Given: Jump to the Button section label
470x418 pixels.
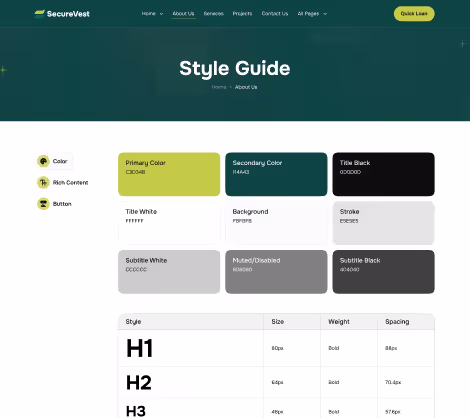Looking at the screenshot, I should pyautogui.click(x=62, y=204).
